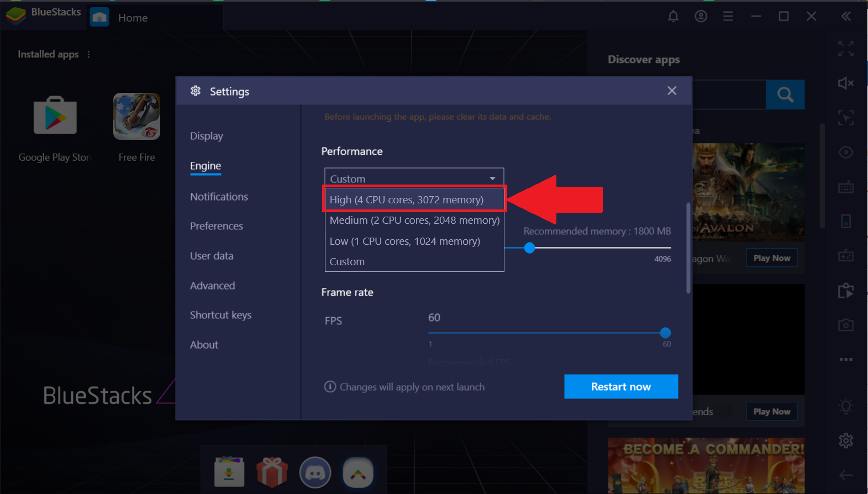Click the search magnifier button
The width and height of the screenshot is (868, 494).
pos(785,94)
